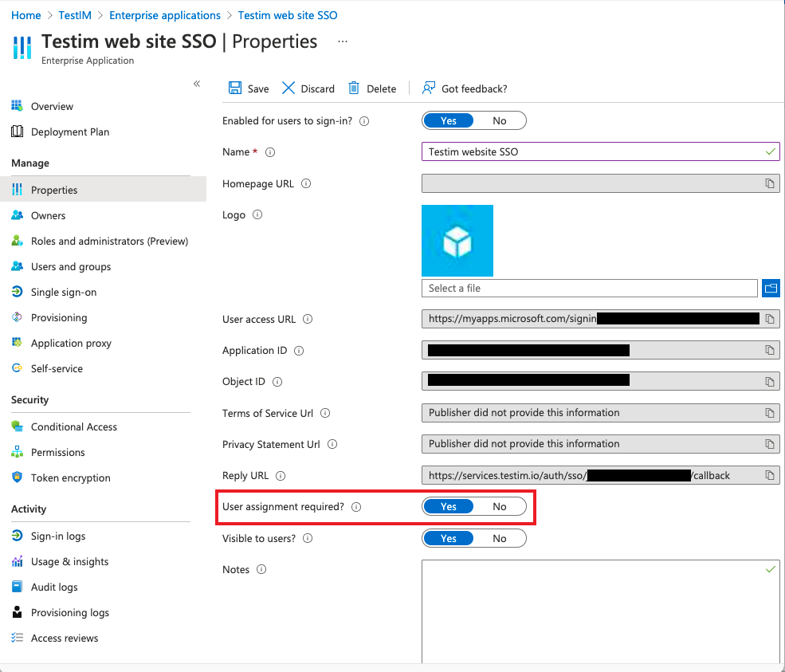Click the application logo thumbnail

pos(457,241)
